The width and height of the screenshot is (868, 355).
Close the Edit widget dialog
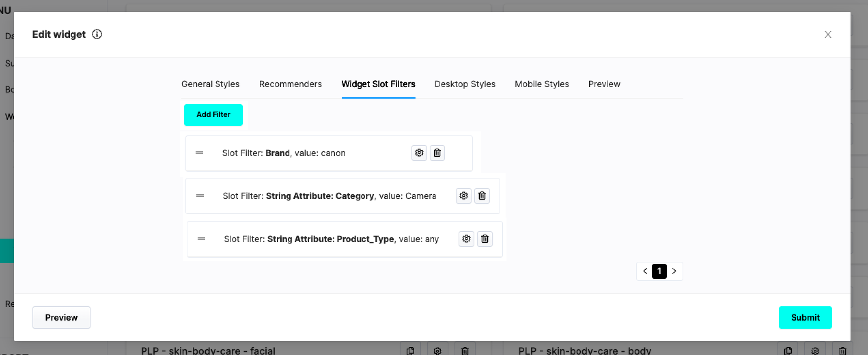pyautogui.click(x=828, y=34)
